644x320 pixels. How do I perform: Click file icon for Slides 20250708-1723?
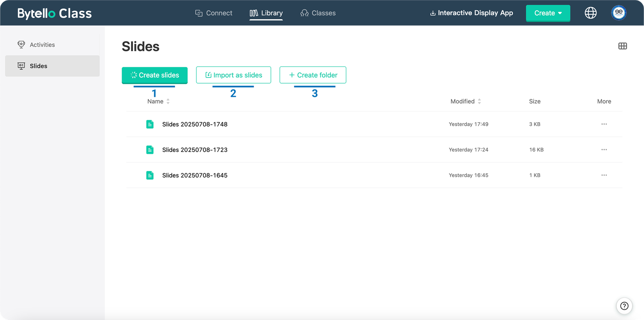[150, 150]
